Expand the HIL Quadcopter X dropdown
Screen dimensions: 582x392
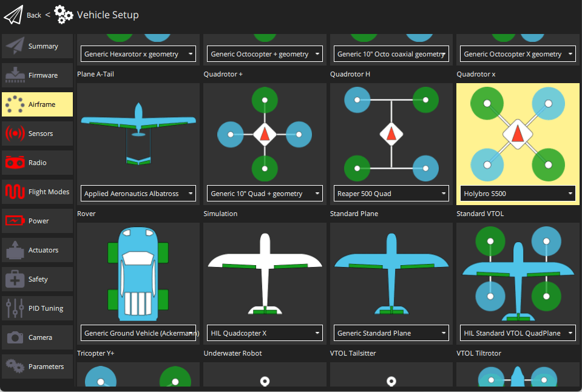click(x=265, y=333)
